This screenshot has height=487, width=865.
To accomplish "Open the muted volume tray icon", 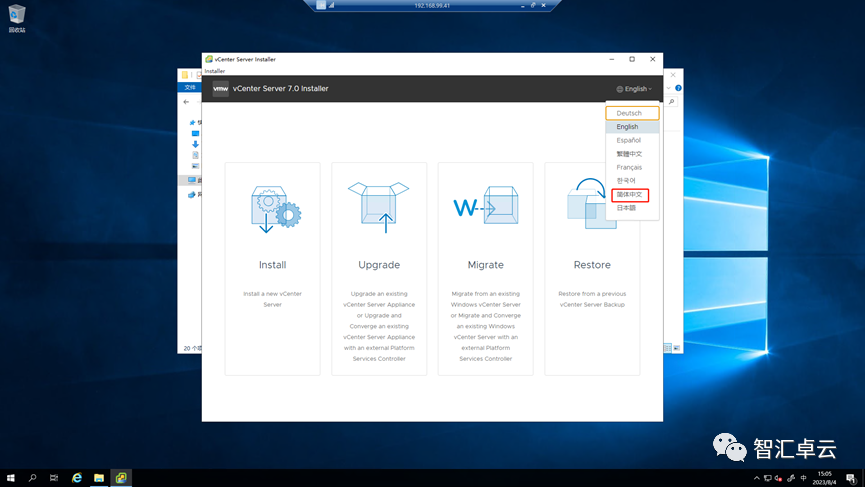I will [778, 478].
